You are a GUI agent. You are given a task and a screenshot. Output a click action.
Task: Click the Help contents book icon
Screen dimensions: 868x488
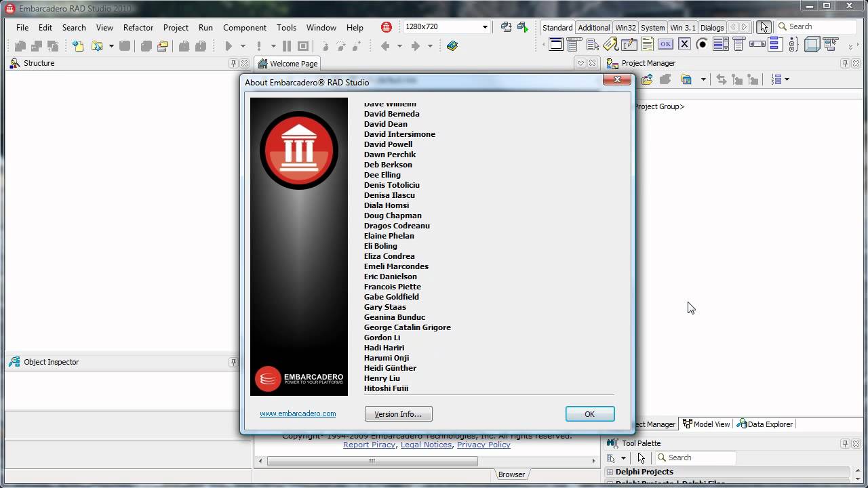(x=452, y=46)
